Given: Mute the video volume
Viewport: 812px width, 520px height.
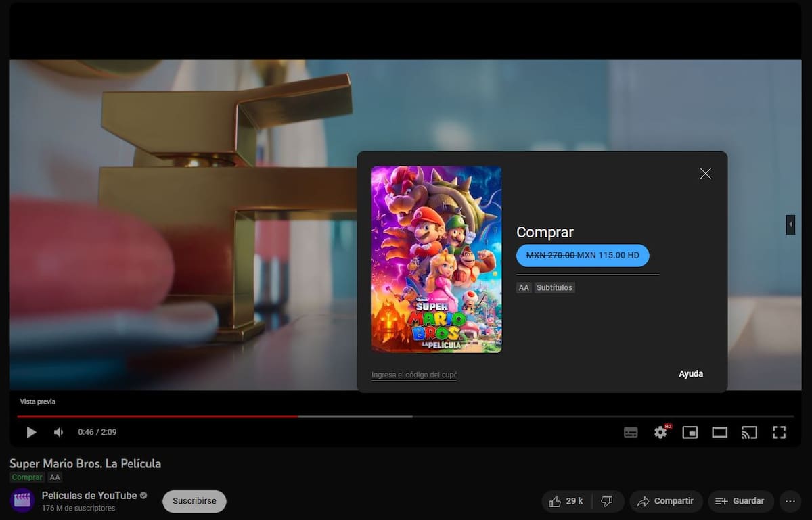Looking at the screenshot, I should coord(59,432).
